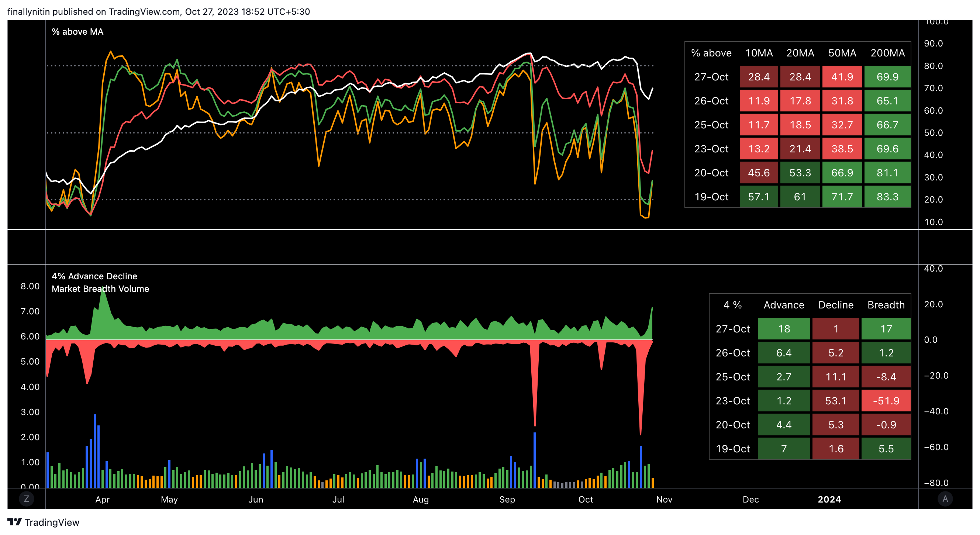
Task: Click the Aug label on time axis
Action: (421, 500)
